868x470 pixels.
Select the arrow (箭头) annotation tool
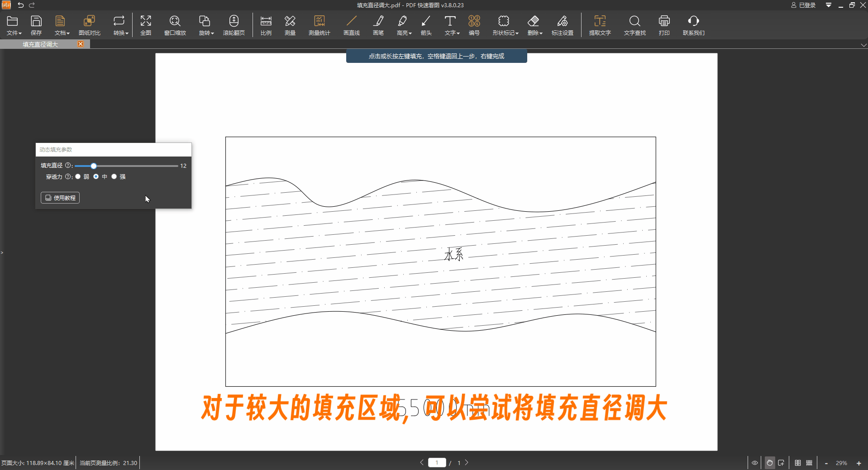pyautogui.click(x=426, y=25)
